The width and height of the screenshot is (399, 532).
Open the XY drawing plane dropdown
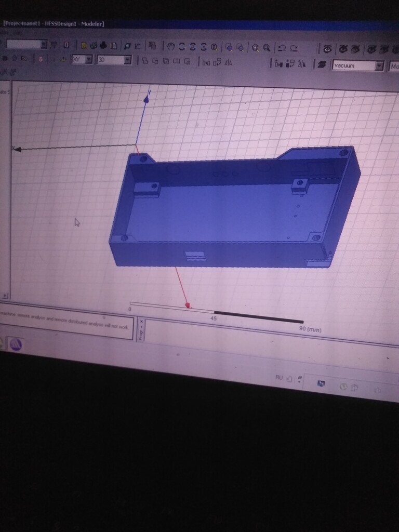pyautogui.click(x=89, y=59)
